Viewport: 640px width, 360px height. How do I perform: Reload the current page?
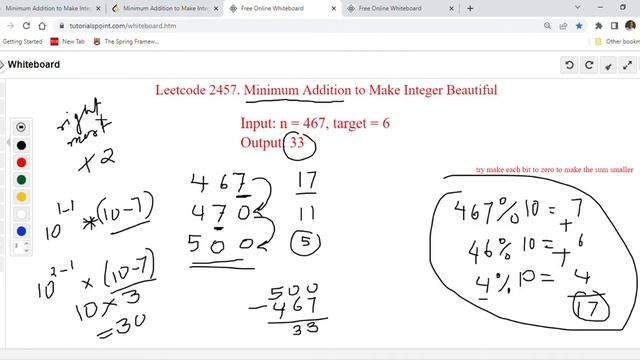26,26
